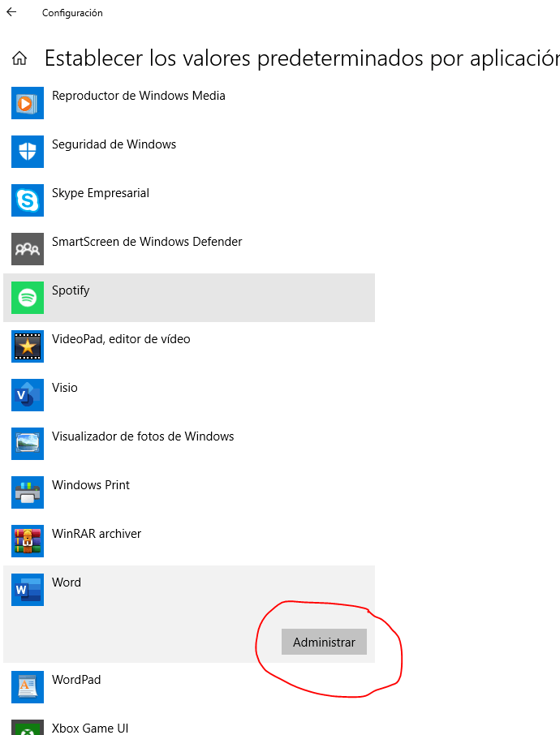Click the "Skype Empresarial" label
Screen dimensions: 560x735
(101, 193)
